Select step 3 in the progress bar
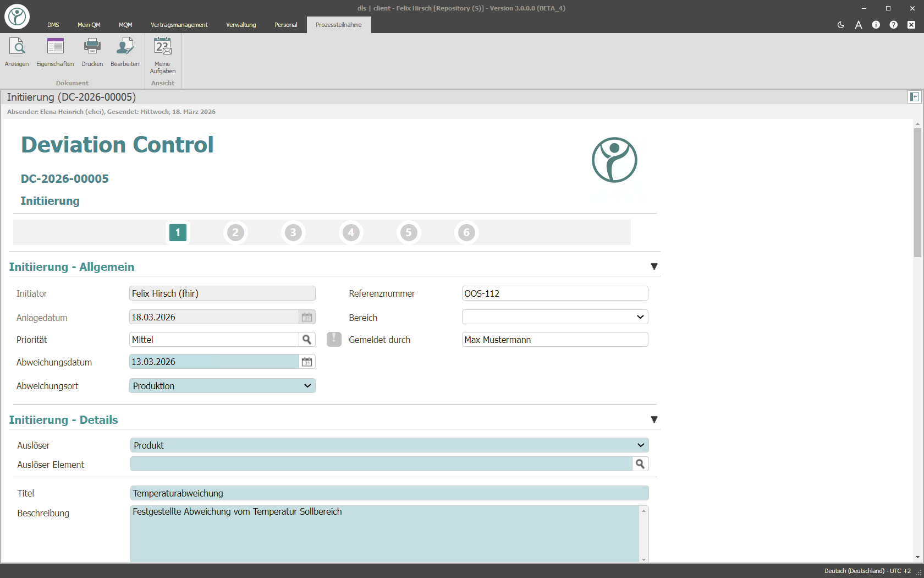Viewport: 924px width, 578px height. click(293, 232)
